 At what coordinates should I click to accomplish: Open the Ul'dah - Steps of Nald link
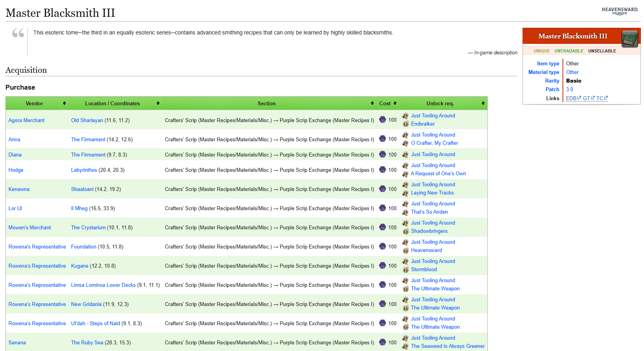(x=96, y=323)
